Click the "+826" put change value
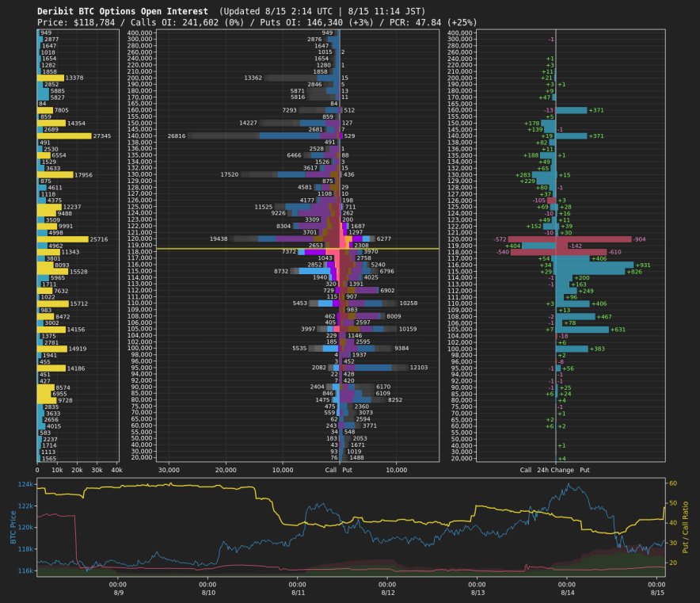The image size is (700, 603). tap(634, 272)
